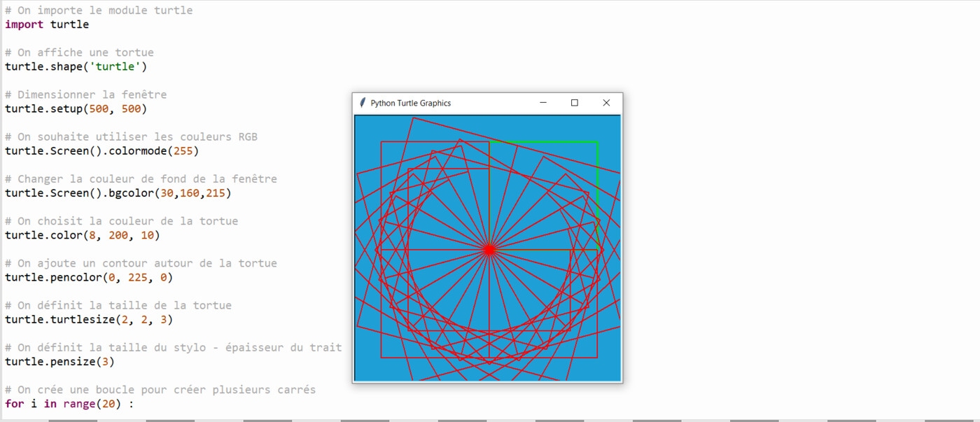The image size is (980, 422).
Task: Click the turtle.turtlesize(2, 2, 3) line
Action: [x=89, y=320]
